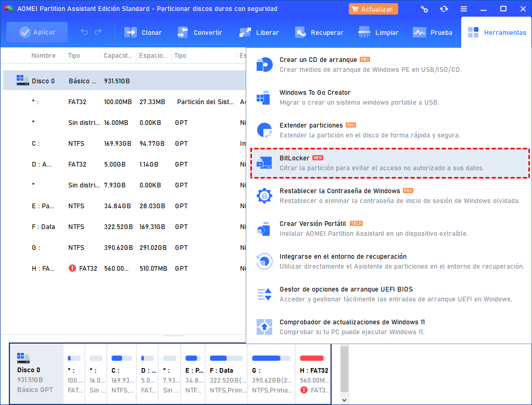Click the Disco 0 block in disk map
The height and width of the screenshot is (405, 532).
36,373
